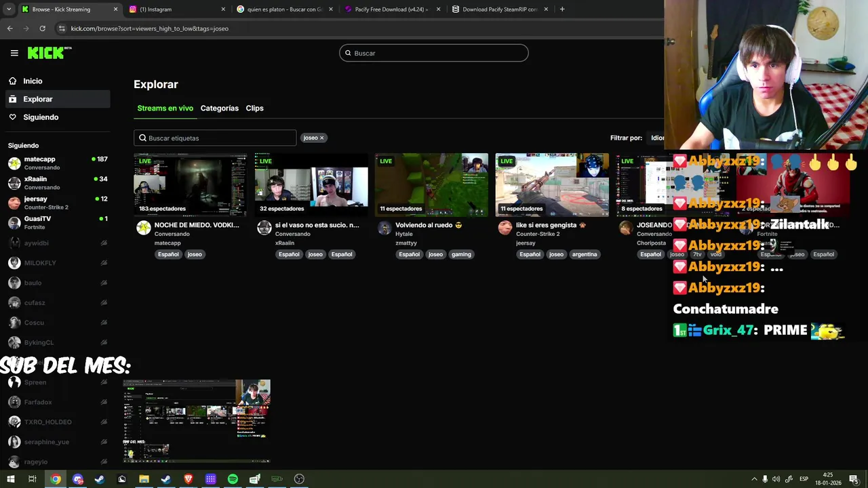Click Counter-Strike 2 category under jeersay's stream card
The width and height of the screenshot is (868, 488).
pos(538,234)
